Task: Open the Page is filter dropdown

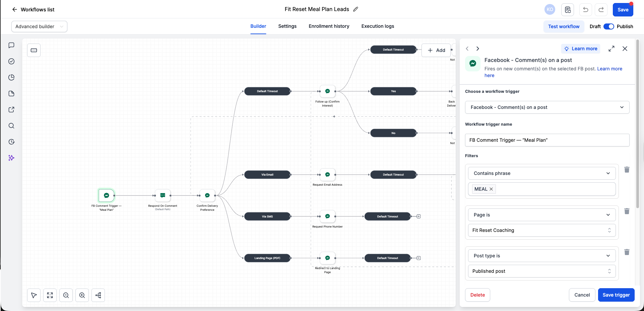Action: [x=542, y=215]
